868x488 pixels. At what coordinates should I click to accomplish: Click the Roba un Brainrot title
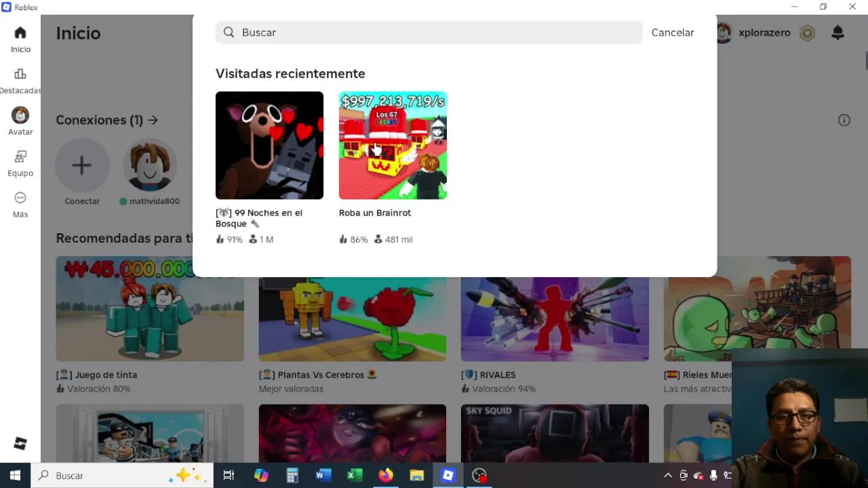pyautogui.click(x=375, y=213)
